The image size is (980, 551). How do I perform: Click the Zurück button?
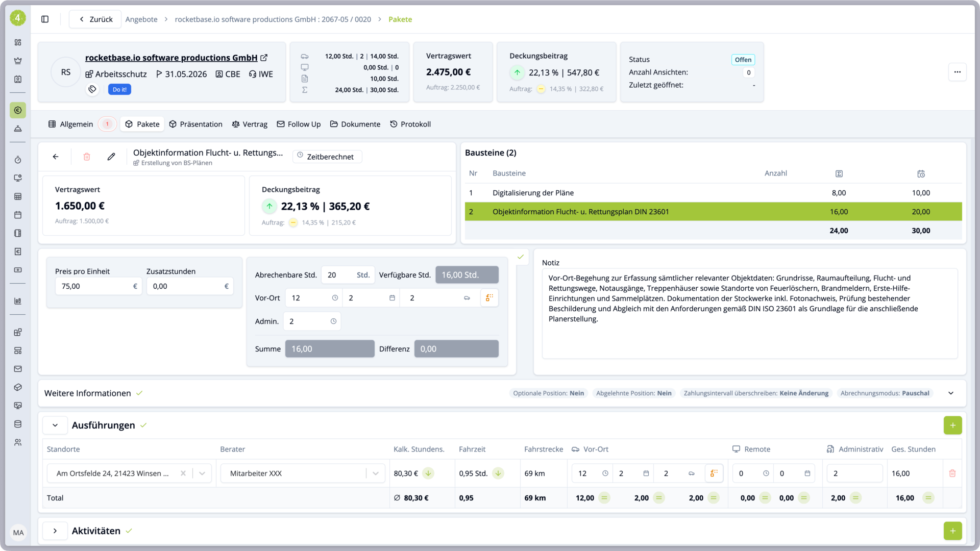pyautogui.click(x=95, y=19)
